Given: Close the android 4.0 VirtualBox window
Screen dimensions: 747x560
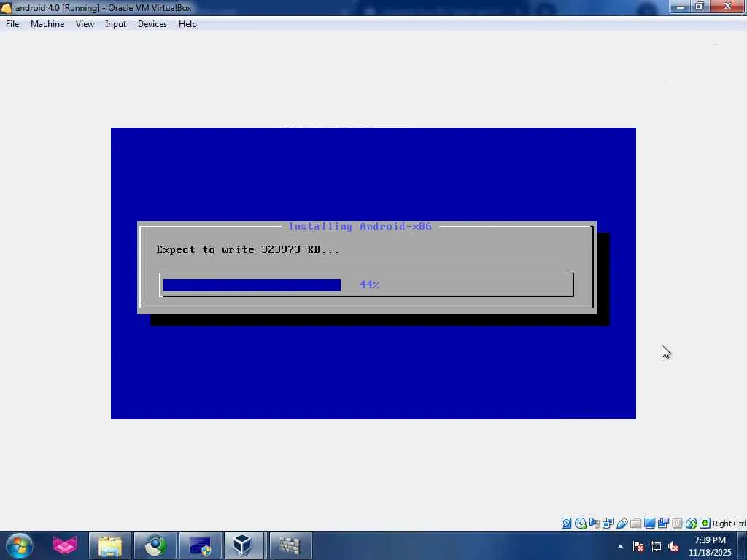Looking at the screenshot, I should pos(728,7).
